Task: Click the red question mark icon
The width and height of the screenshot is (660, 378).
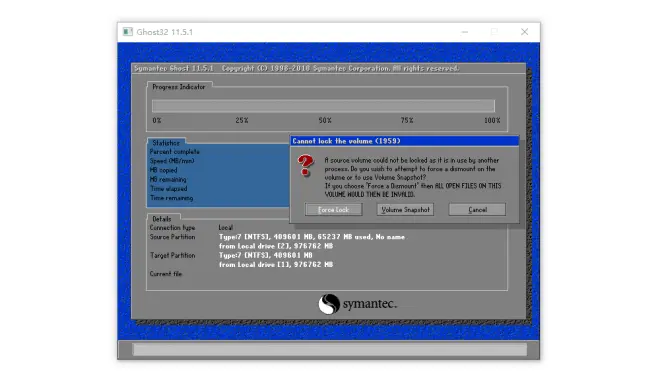Action: (306, 165)
